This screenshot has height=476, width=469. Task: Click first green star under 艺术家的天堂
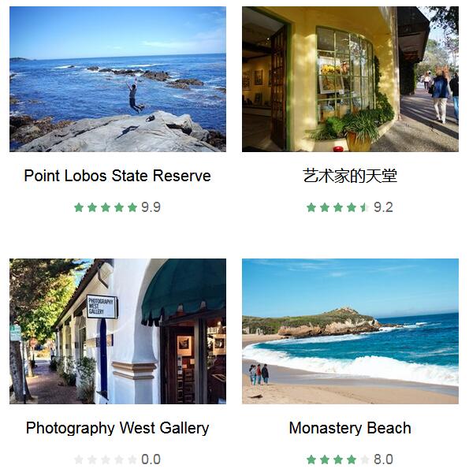311,207
